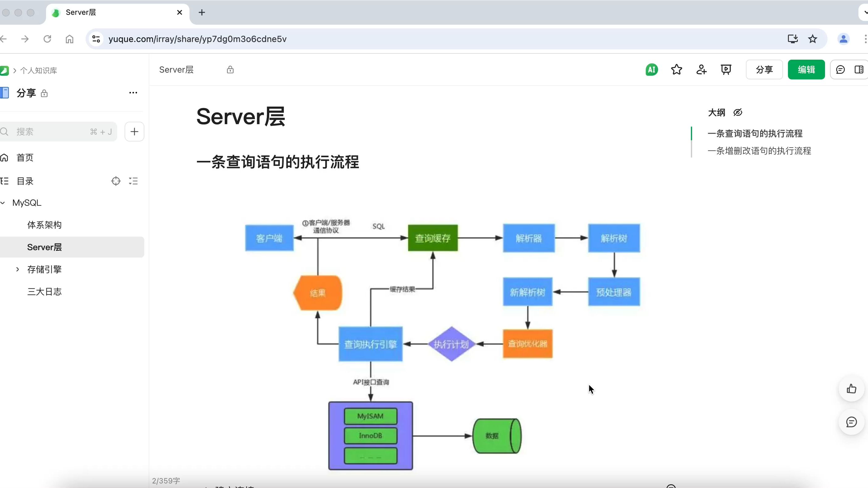Jump to 一条增删改语句的执行流程 in outline
The height and width of the screenshot is (488, 868).
pos(759,151)
